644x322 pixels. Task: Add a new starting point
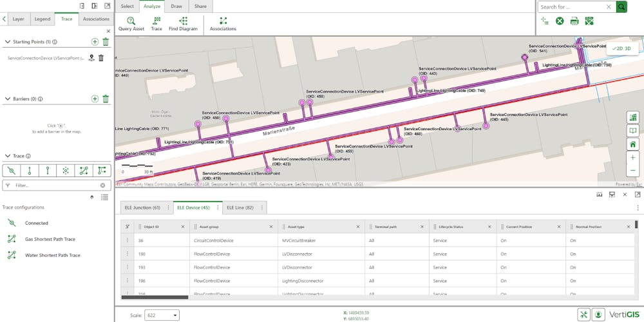(95, 42)
